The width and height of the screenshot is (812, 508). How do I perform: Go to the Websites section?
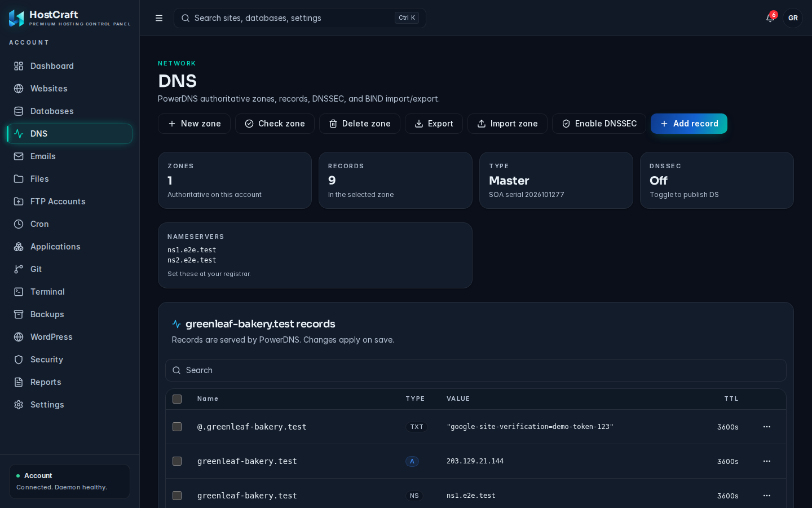[x=69, y=89]
